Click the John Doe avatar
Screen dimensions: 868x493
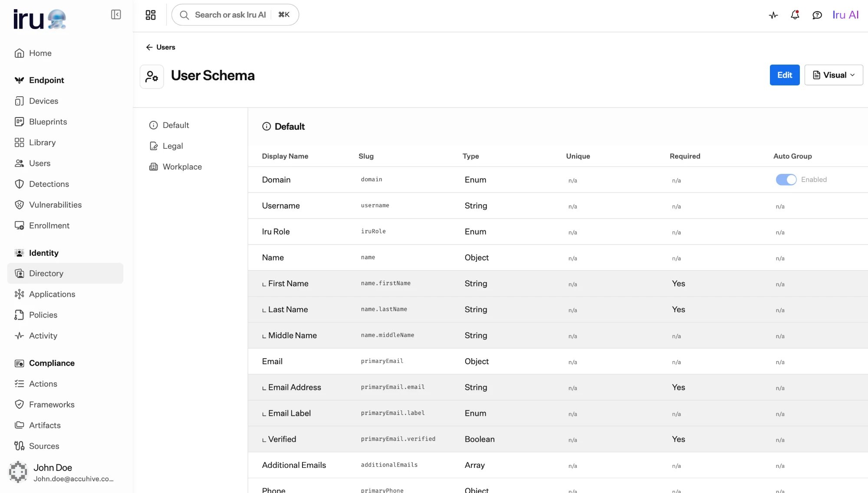click(x=18, y=472)
